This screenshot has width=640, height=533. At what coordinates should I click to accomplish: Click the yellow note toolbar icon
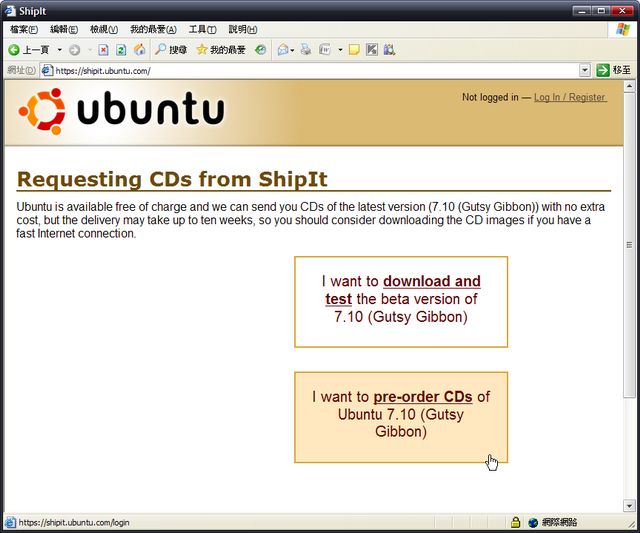coord(354,50)
